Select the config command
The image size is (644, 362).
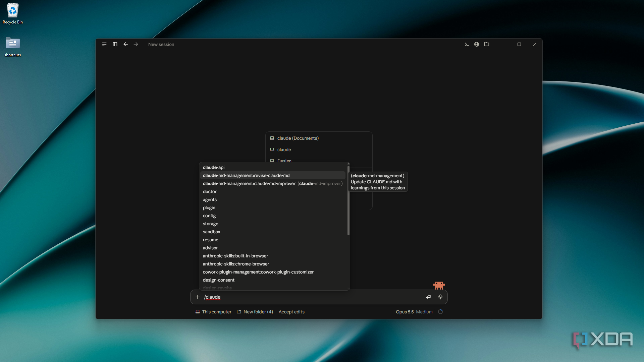click(273, 216)
